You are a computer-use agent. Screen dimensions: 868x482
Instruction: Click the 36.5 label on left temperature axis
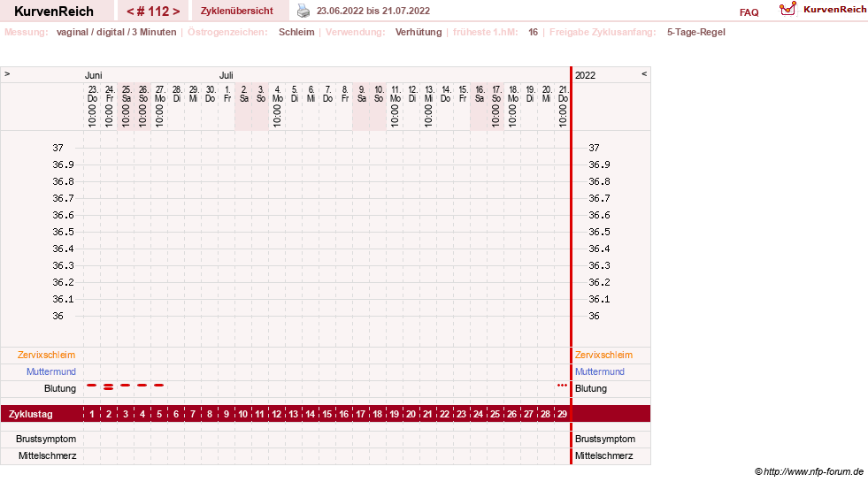point(63,232)
